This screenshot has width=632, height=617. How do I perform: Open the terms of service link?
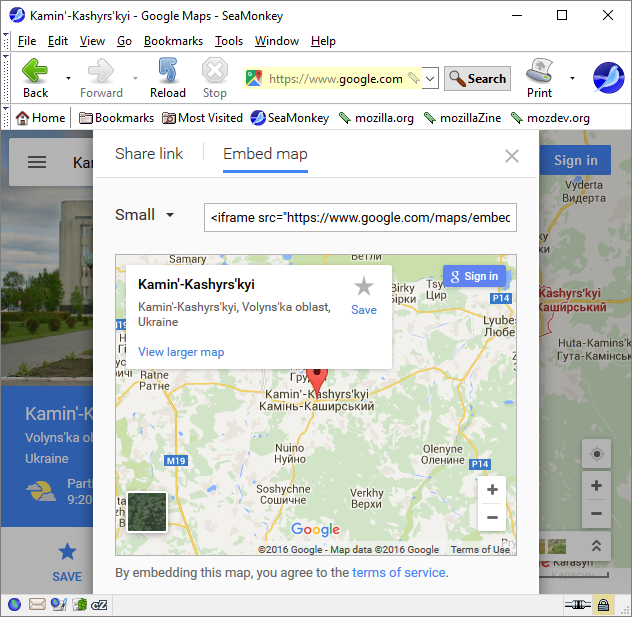399,572
